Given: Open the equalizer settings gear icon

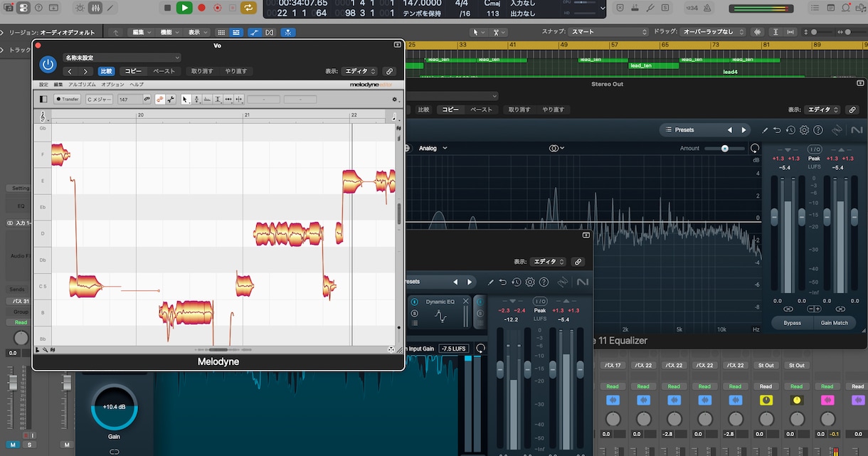Looking at the screenshot, I should point(804,130).
